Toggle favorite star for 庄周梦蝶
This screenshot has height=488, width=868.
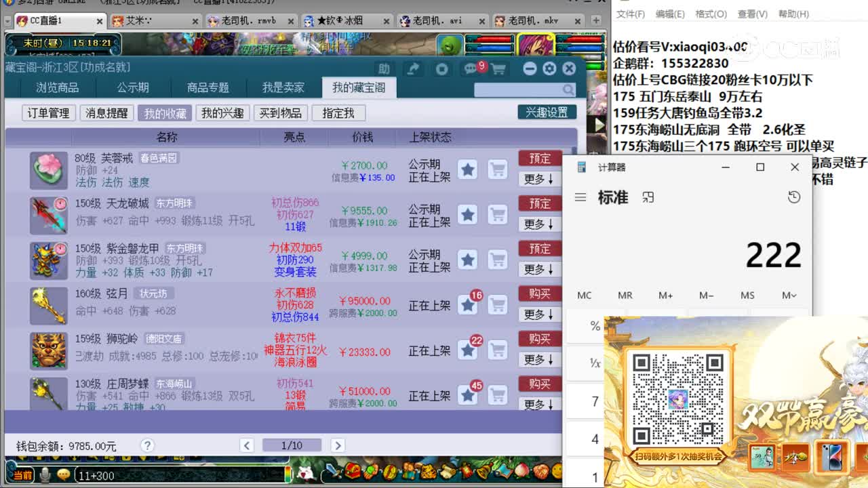[x=467, y=395]
